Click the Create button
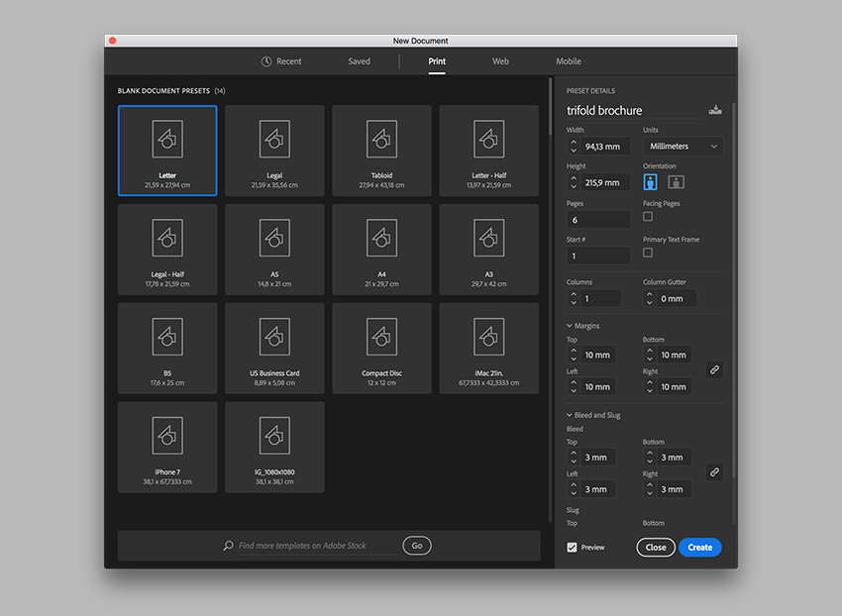The height and width of the screenshot is (616, 842). pyautogui.click(x=699, y=548)
